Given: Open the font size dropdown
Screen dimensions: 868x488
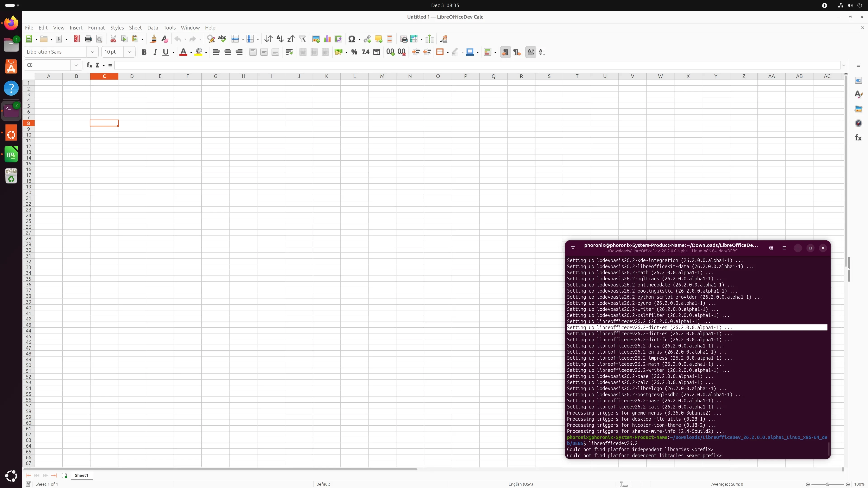Looking at the screenshot, I should point(129,52).
